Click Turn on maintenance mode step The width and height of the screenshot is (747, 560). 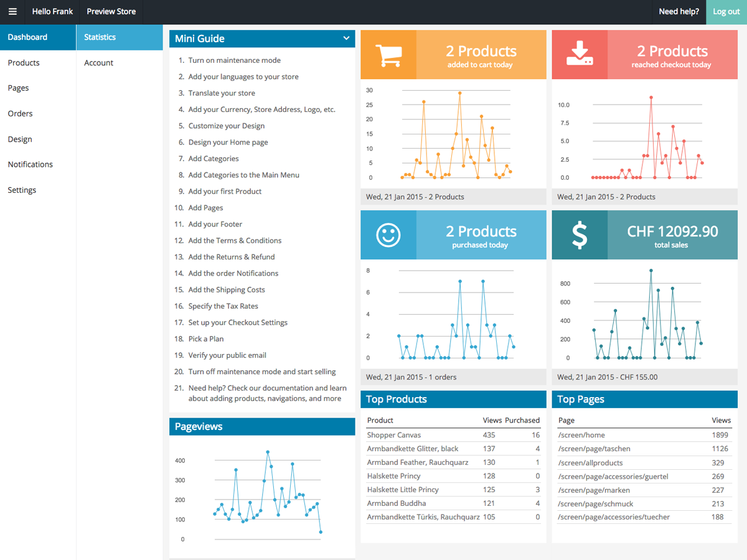(x=234, y=60)
